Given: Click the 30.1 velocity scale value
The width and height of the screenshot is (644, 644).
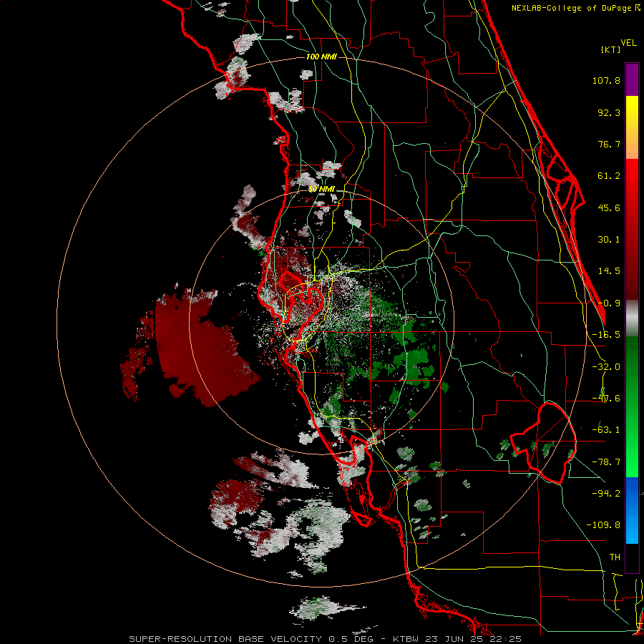Looking at the screenshot, I should tap(609, 240).
